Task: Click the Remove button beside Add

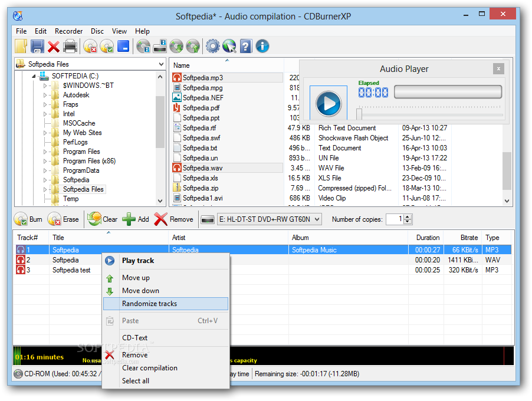Action: coord(174,219)
